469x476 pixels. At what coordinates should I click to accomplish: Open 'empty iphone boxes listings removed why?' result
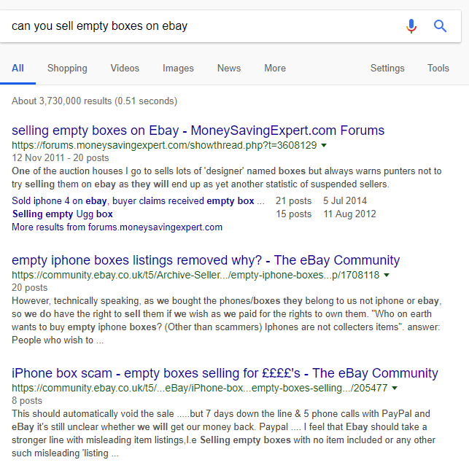206,260
